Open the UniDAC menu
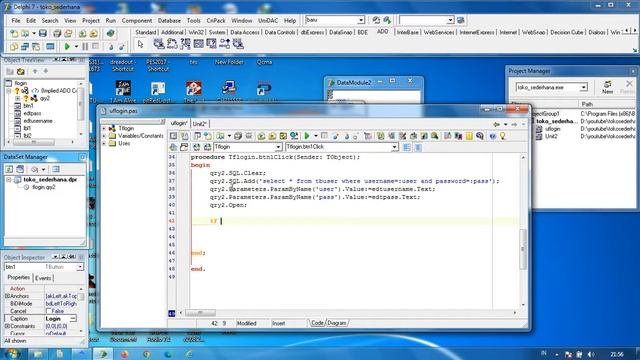Viewport: 640px width, 360px height. [x=268, y=20]
